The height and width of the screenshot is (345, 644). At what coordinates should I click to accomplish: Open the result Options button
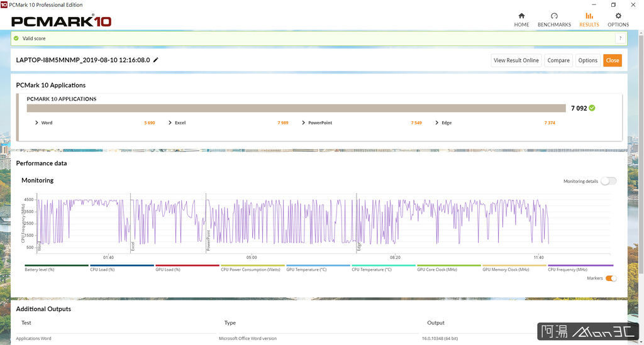point(588,60)
